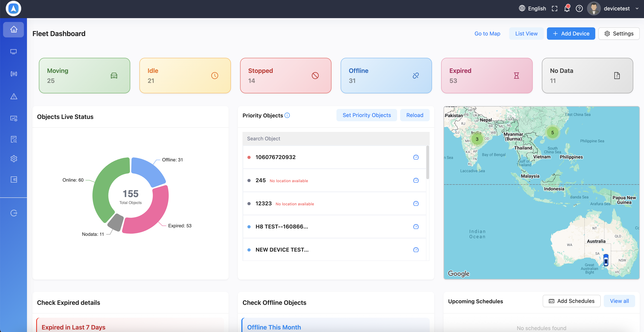
Task: Click the blue car marker in Australia
Action: 606,260
